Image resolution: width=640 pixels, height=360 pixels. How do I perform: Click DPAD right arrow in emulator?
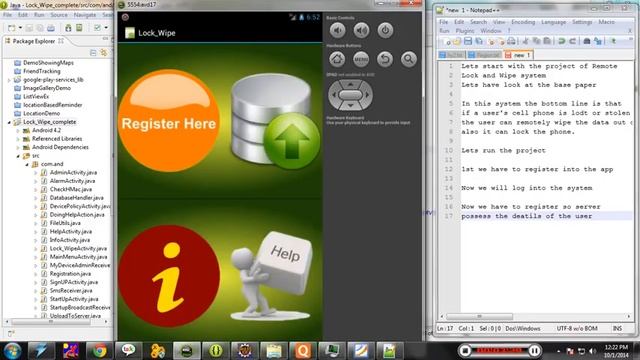pos(367,95)
